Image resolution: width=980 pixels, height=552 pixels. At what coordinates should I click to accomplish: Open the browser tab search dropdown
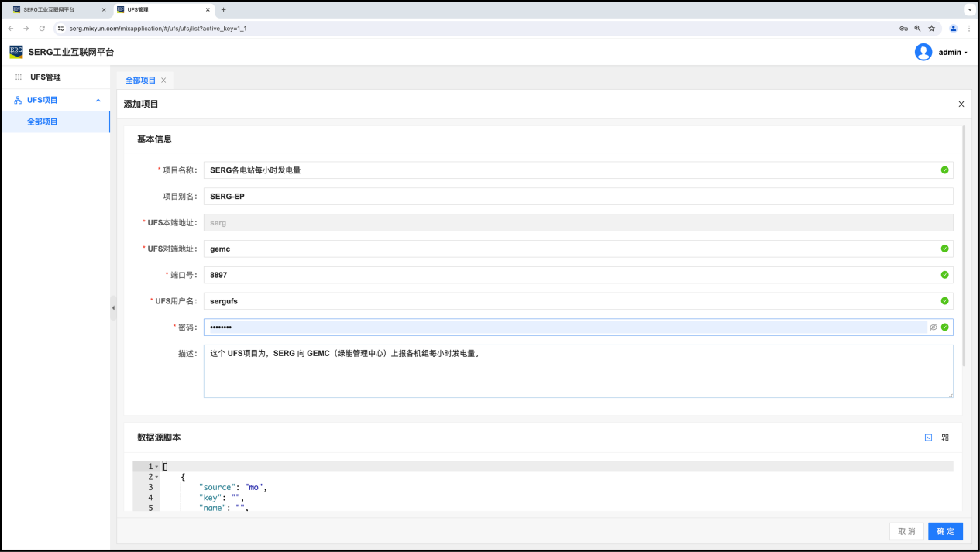[x=969, y=9]
